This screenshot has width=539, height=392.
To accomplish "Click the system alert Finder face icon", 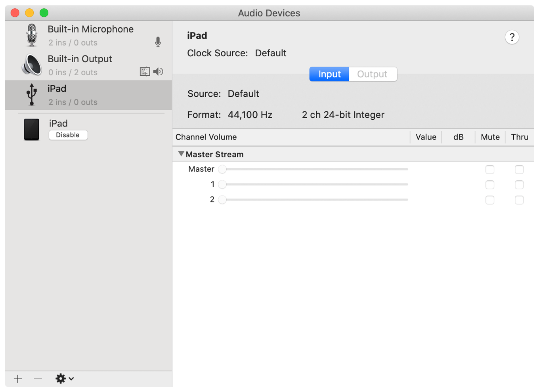I will click(x=145, y=71).
